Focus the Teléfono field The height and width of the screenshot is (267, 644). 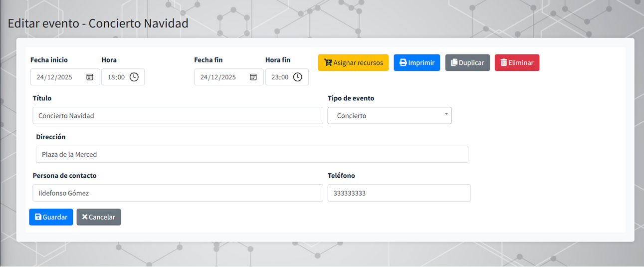(399, 193)
